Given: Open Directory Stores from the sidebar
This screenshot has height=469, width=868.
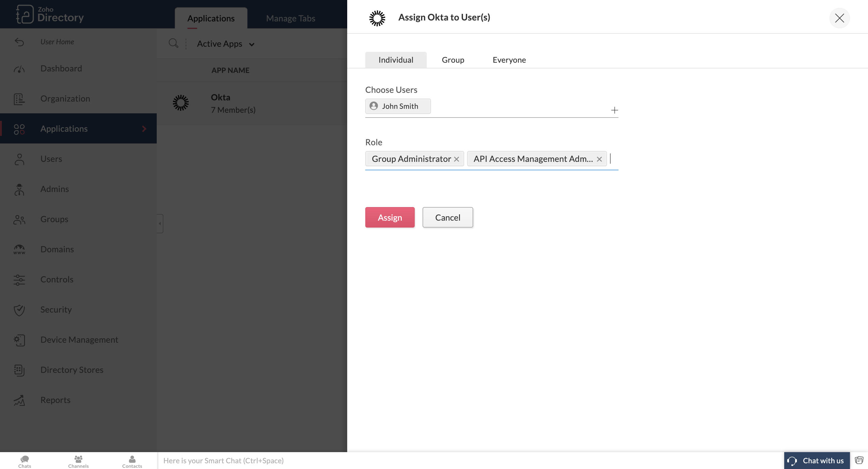Looking at the screenshot, I should tap(78, 370).
